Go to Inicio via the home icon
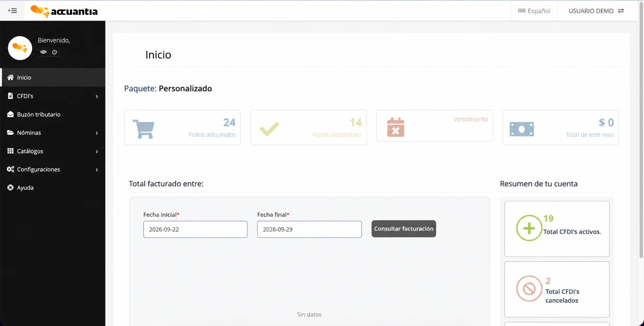Screen dimensions: 644x326 point(10,77)
